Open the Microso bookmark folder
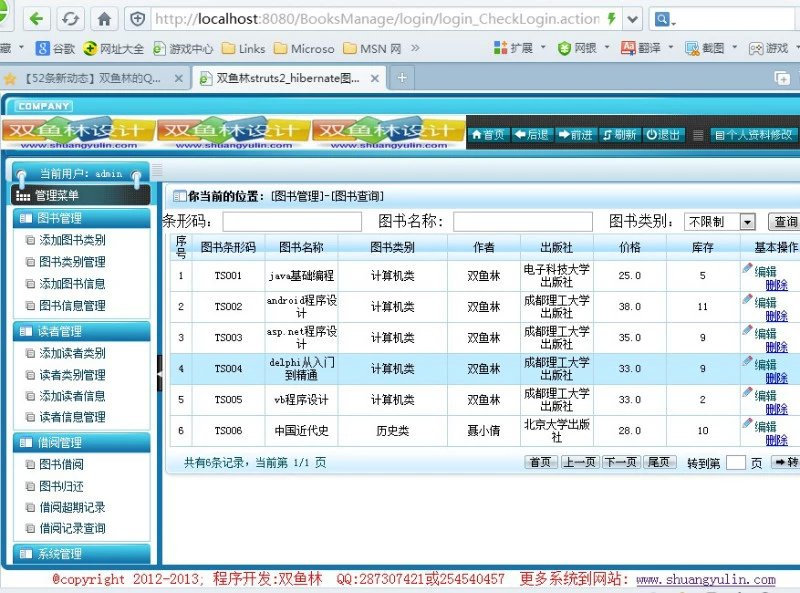 point(304,48)
